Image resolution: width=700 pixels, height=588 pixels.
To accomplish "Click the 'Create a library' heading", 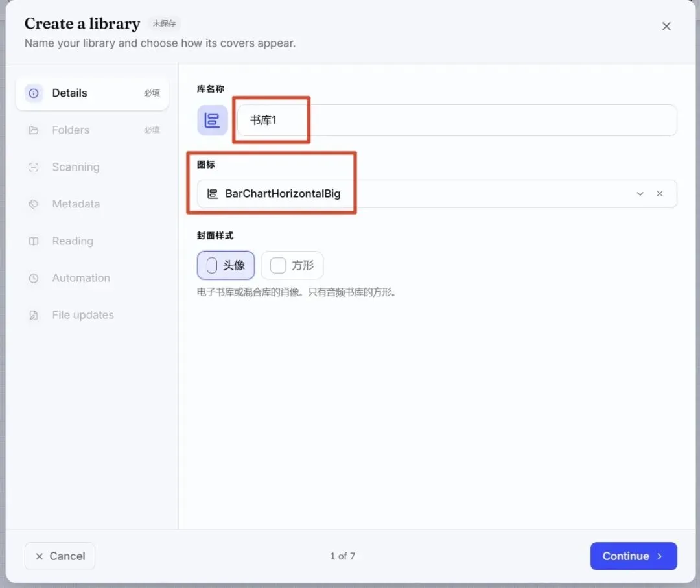I will pyautogui.click(x=82, y=23).
